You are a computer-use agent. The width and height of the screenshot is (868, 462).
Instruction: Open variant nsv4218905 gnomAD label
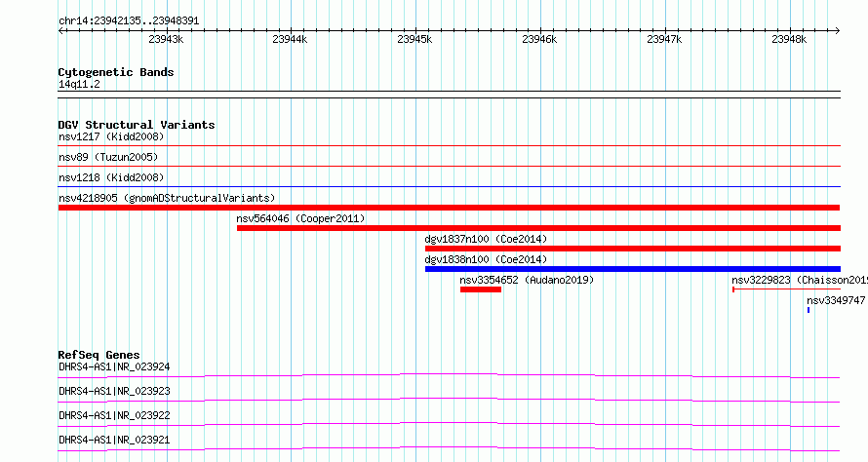pos(167,198)
